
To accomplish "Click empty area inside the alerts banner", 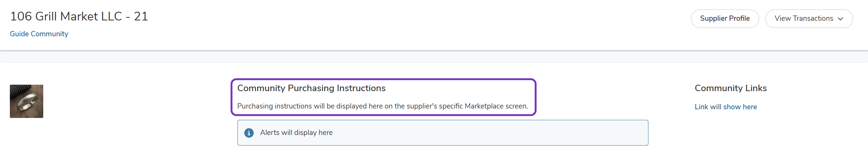I will [x=493, y=133].
